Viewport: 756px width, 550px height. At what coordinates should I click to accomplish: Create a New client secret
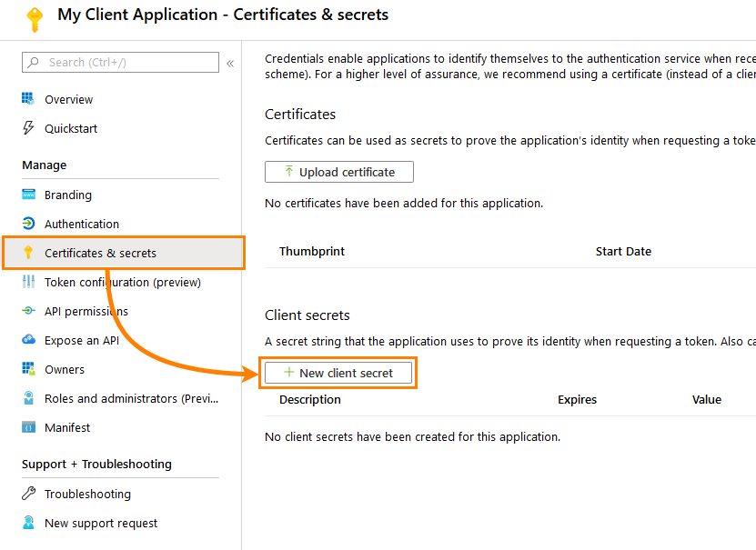click(x=338, y=373)
